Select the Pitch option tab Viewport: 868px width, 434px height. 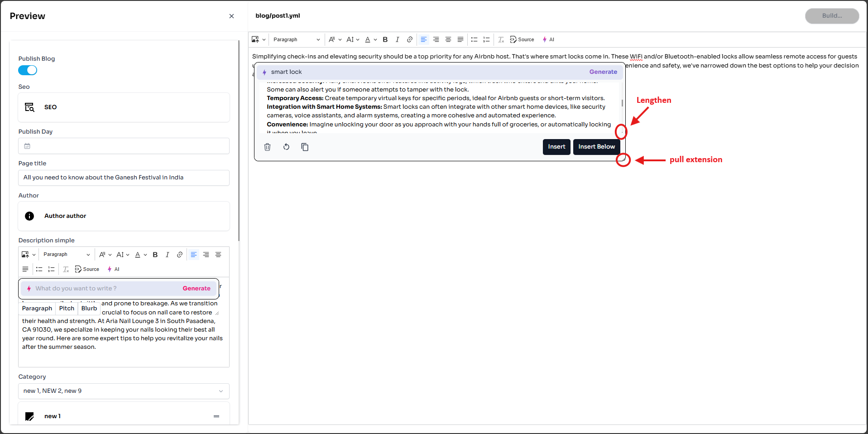pyautogui.click(x=67, y=309)
